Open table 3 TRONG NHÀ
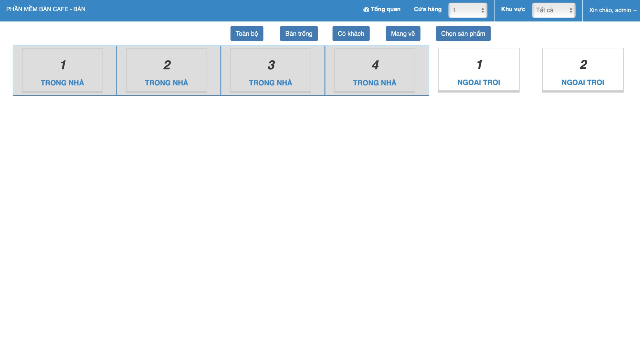The width and height of the screenshot is (640, 364). (x=270, y=70)
